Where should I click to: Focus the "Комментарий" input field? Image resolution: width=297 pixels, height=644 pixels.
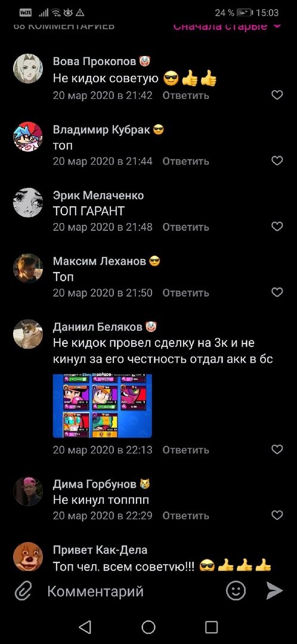132,592
